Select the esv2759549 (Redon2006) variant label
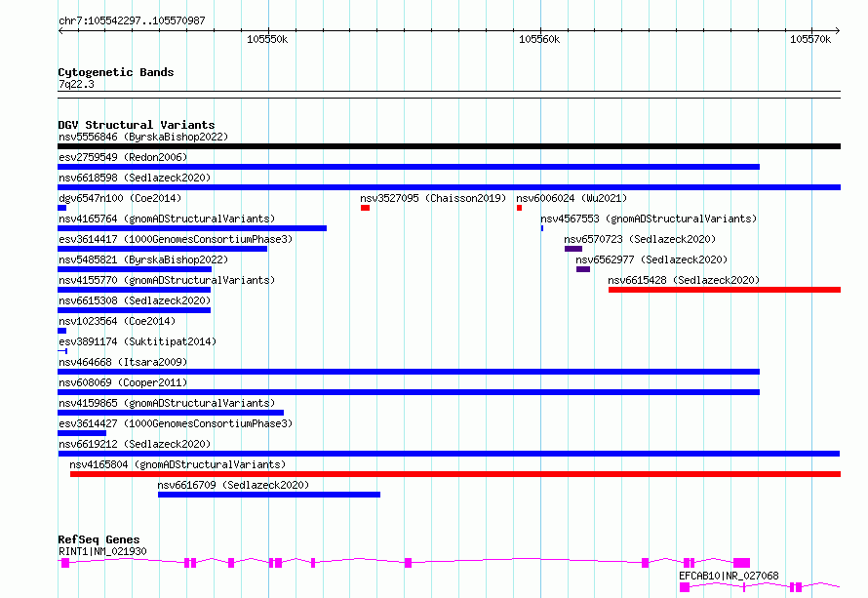Viewport: 868px width, 598px height. (x=123, y=157)
